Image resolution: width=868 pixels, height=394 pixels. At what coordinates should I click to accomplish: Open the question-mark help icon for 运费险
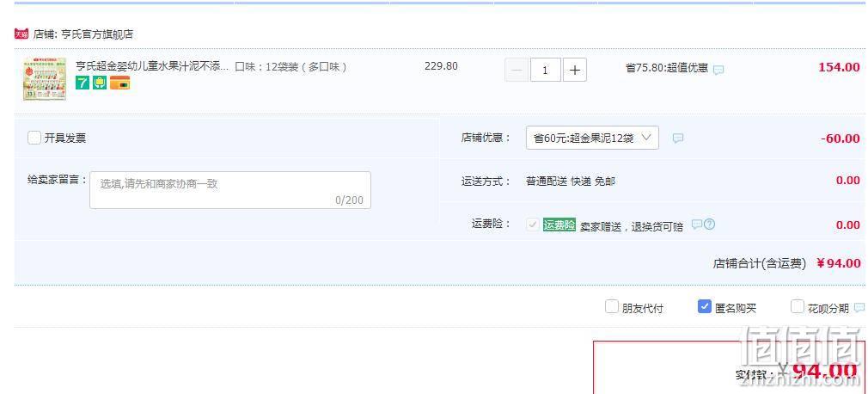click(x=710, y=224)
